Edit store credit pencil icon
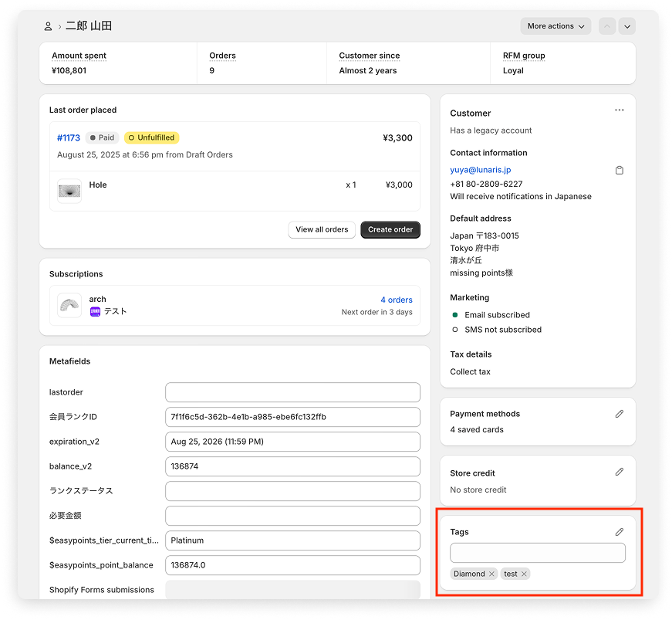 [619, 472]
